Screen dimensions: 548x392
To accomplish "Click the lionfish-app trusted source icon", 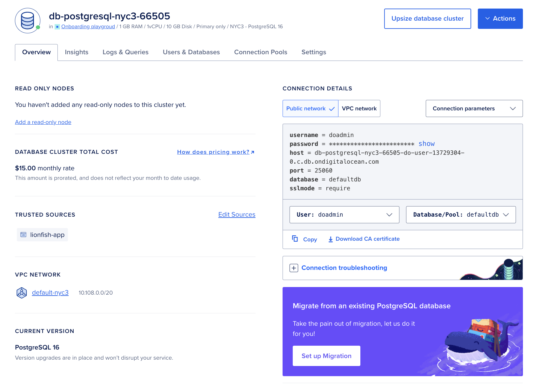I will (x=23, y=235).
